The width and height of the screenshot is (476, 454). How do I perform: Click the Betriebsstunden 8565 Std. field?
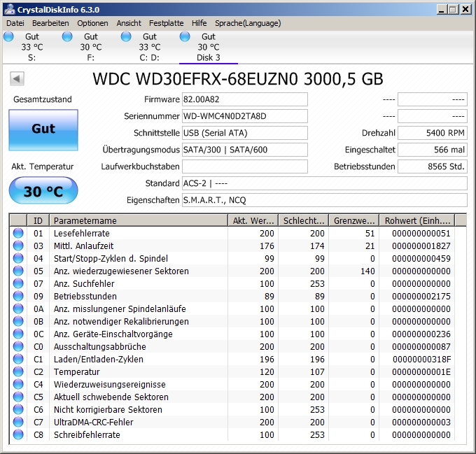(433, 166)
